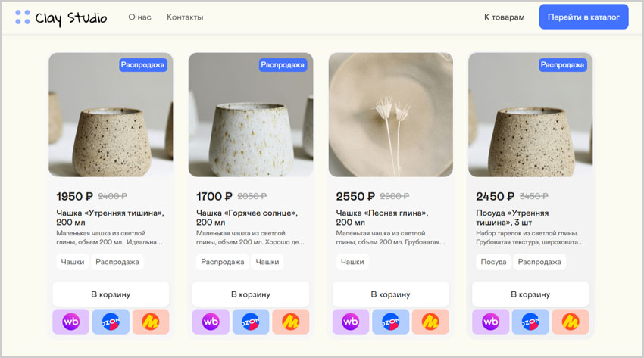Image resolution: width=644 pixels, height=358 pixels.
Task: Click «Распродажа» tag under «Горячее солнце» description
Action: [222, 262]
